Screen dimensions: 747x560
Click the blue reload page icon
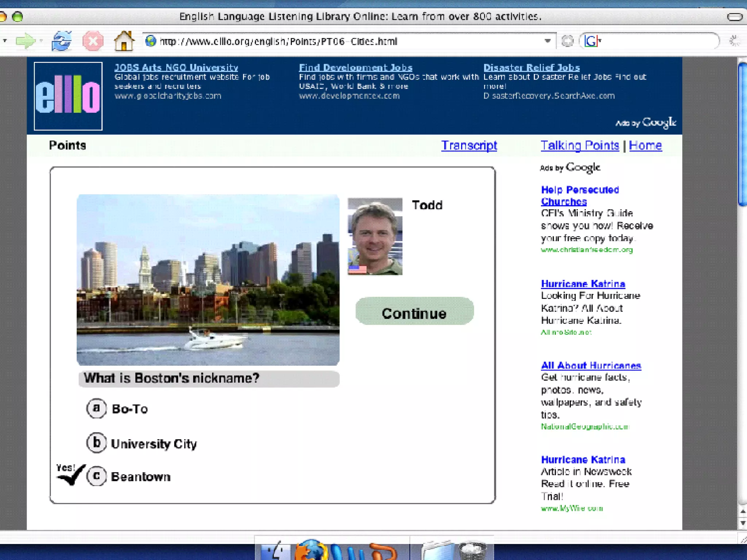click(x=61, y=41)
